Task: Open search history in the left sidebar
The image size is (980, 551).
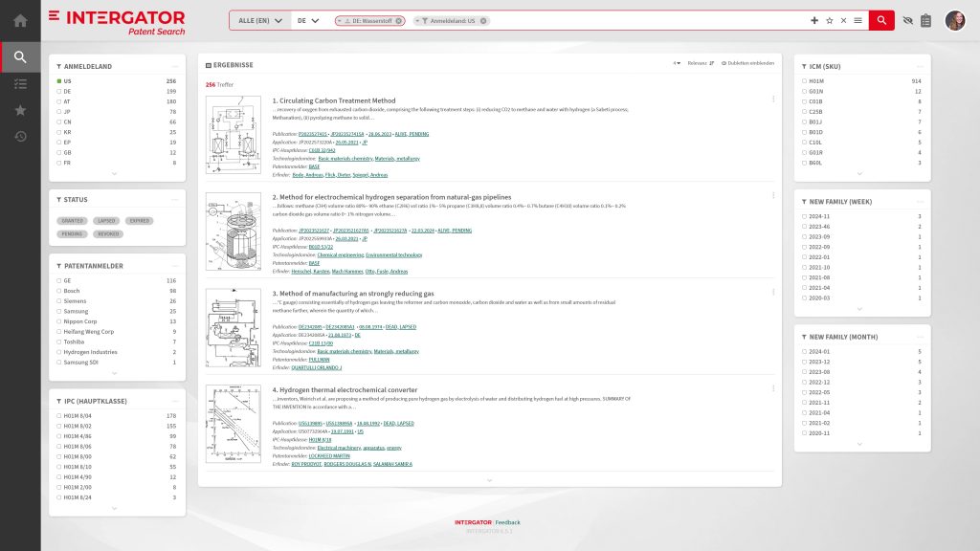Action: point(20,136)
